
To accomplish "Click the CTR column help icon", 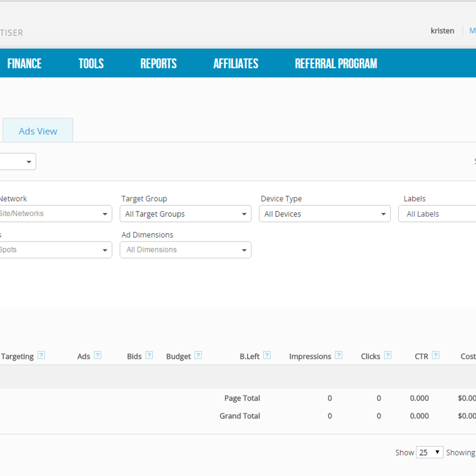I will [x=436, y=355].
